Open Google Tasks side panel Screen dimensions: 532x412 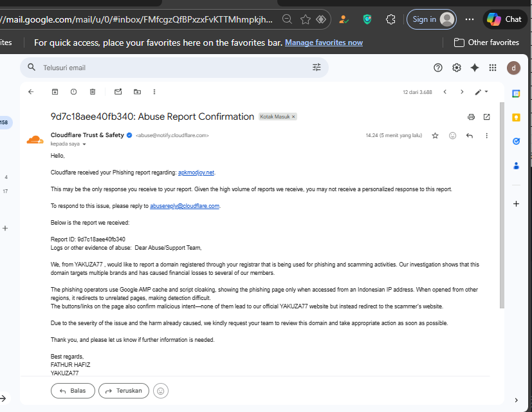point(516,141)
